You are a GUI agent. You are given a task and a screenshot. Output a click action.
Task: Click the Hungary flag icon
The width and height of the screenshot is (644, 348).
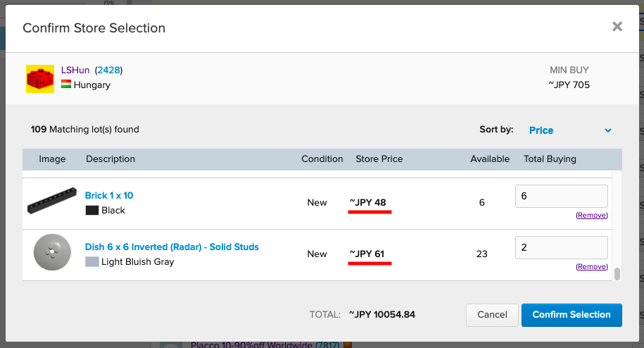[66, 85]
